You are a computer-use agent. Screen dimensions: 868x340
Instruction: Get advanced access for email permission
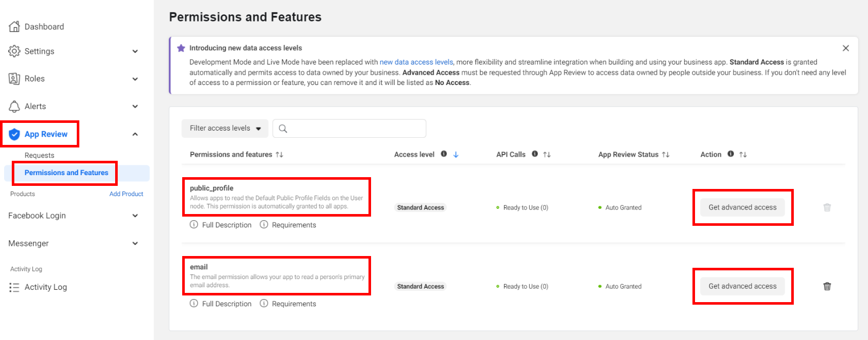click(742, 286)
